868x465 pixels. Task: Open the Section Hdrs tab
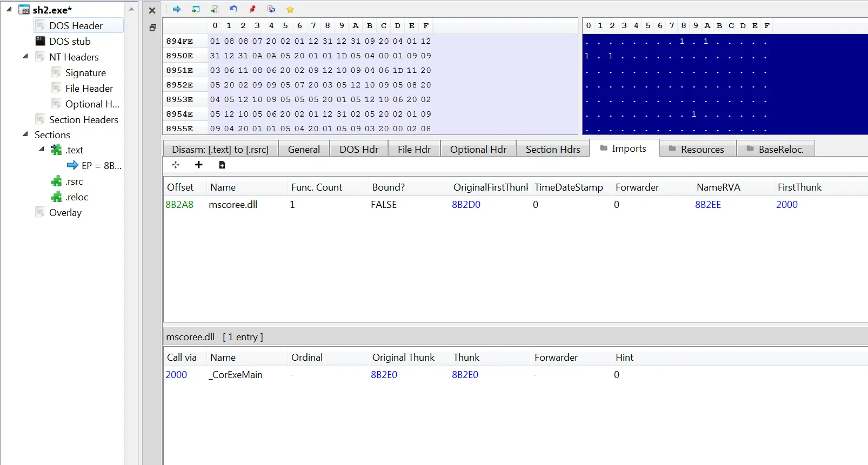[x=553, y=149]
